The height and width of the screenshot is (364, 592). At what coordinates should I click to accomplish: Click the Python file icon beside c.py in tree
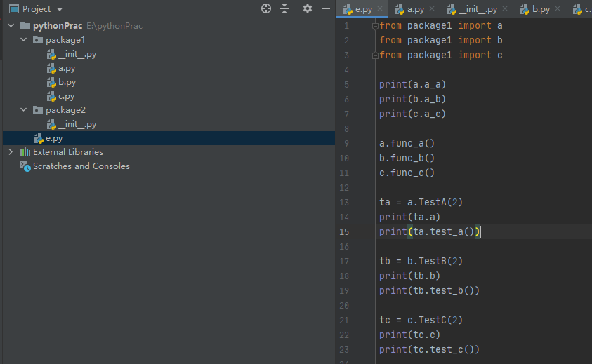point(51,97)
